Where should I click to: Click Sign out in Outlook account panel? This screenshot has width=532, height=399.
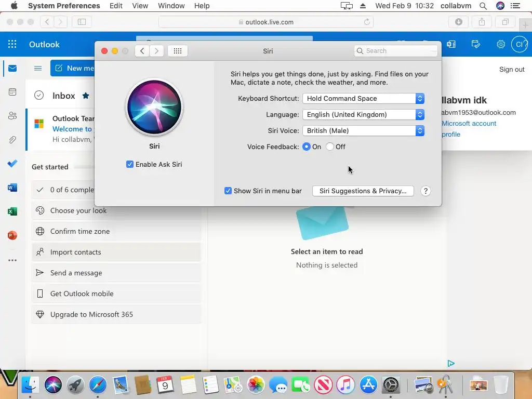[512, 70]
